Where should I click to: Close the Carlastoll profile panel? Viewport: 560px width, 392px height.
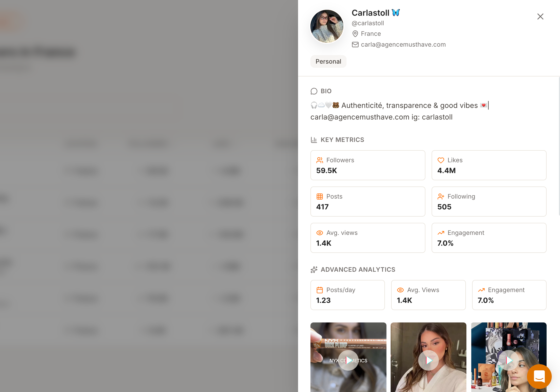coord(540,16)
